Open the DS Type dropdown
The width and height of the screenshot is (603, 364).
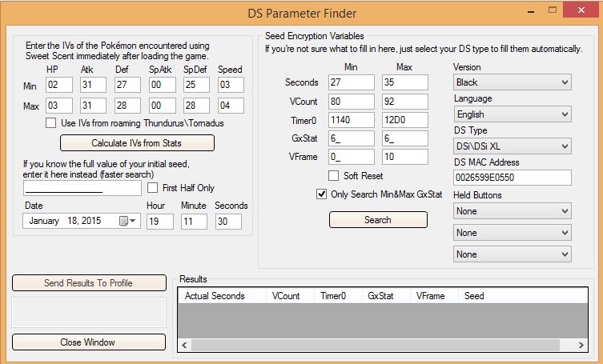(512, 146)
